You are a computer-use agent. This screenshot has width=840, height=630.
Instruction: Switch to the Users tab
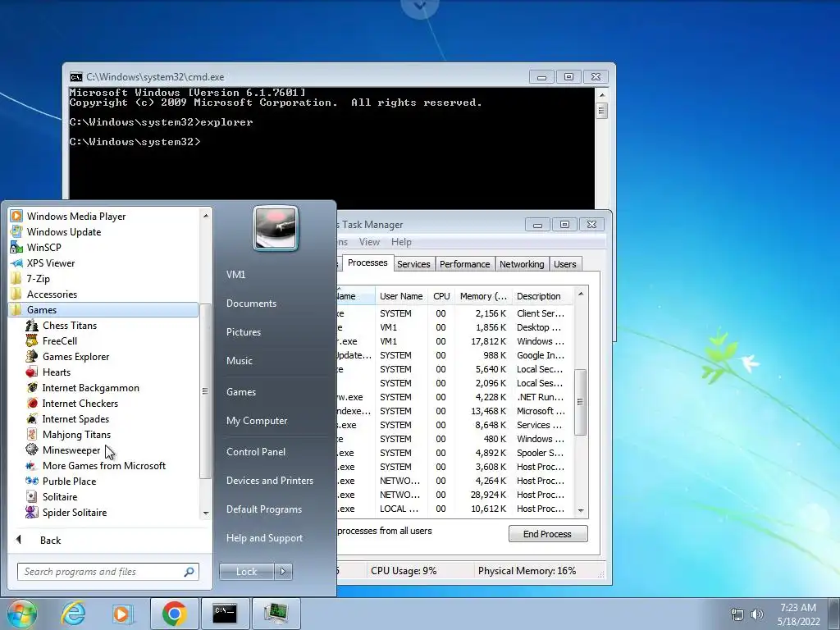565,264
